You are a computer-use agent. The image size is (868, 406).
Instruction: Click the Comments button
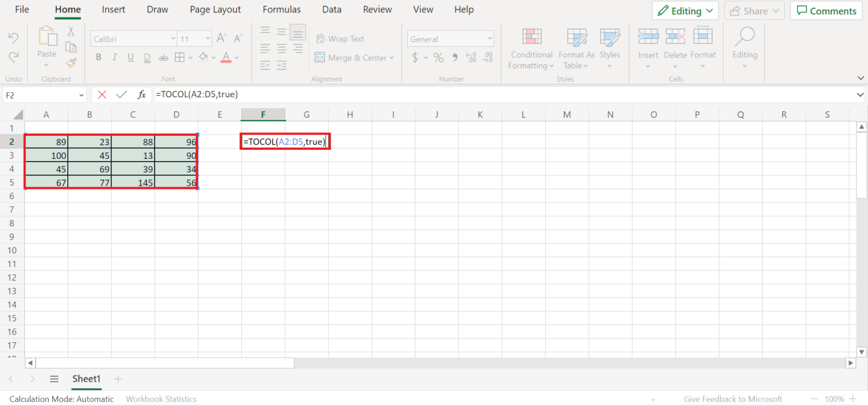[x=826, y=10]
